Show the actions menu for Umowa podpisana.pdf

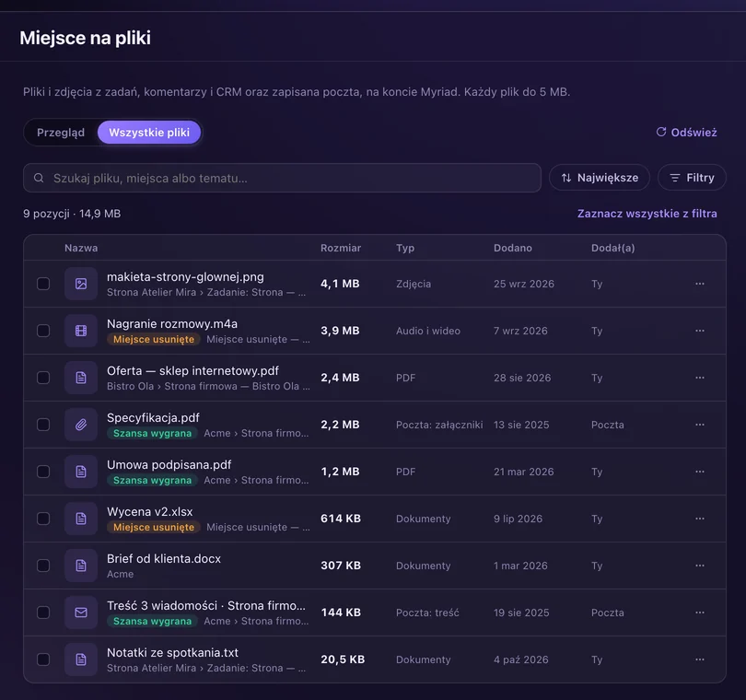point(699,472)
